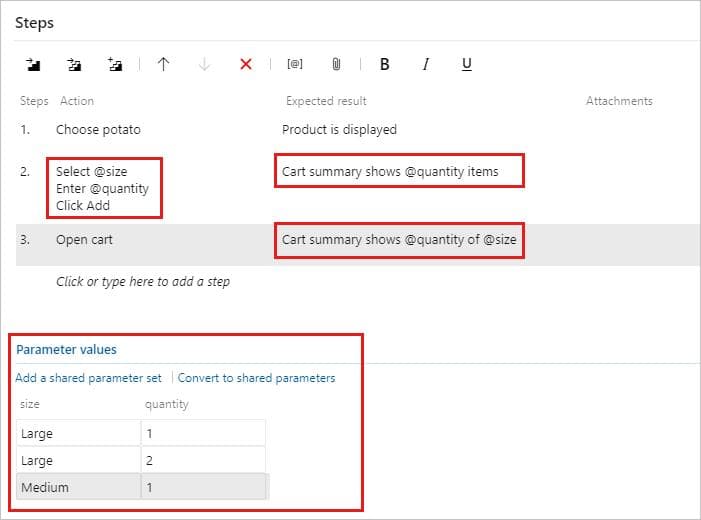Image resolution: width=701 pixels, height=520 pixels.
Task: Click the 'Select @size' action of step 2
Action: 92,172
